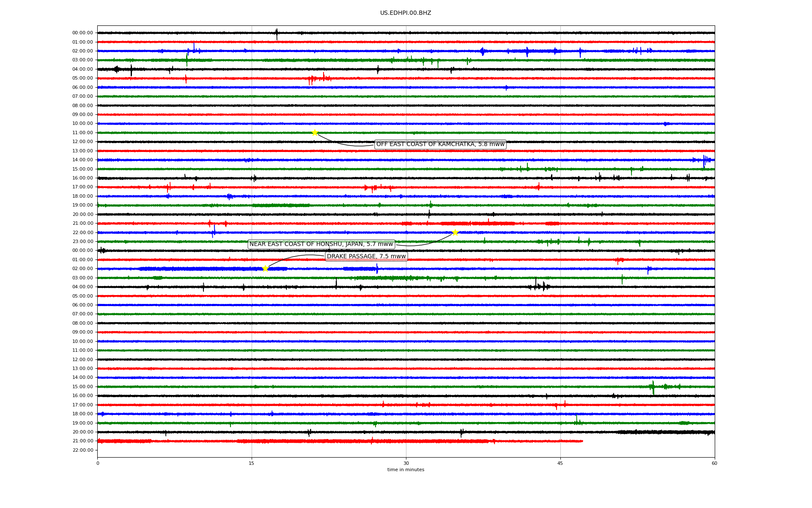
Task: Click the x-axis tick label 0
Action: click(x=98, y=463)
